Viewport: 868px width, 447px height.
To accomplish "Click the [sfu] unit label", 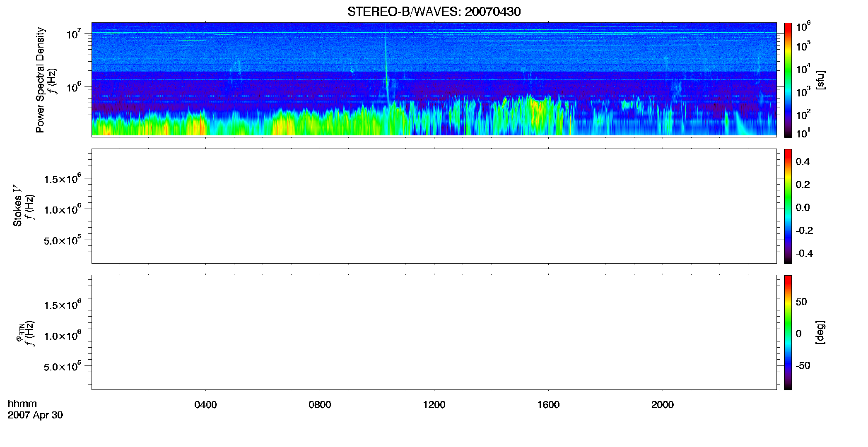I will [820, 80].
